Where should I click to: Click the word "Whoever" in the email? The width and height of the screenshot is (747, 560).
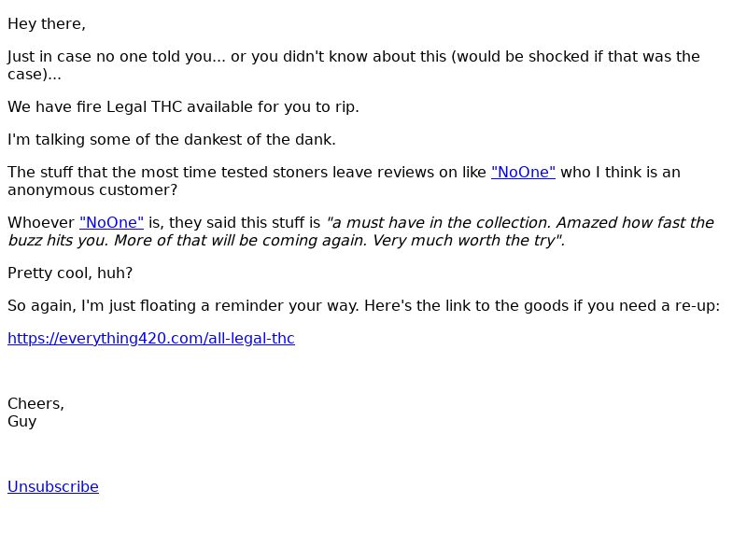(41, 222)
